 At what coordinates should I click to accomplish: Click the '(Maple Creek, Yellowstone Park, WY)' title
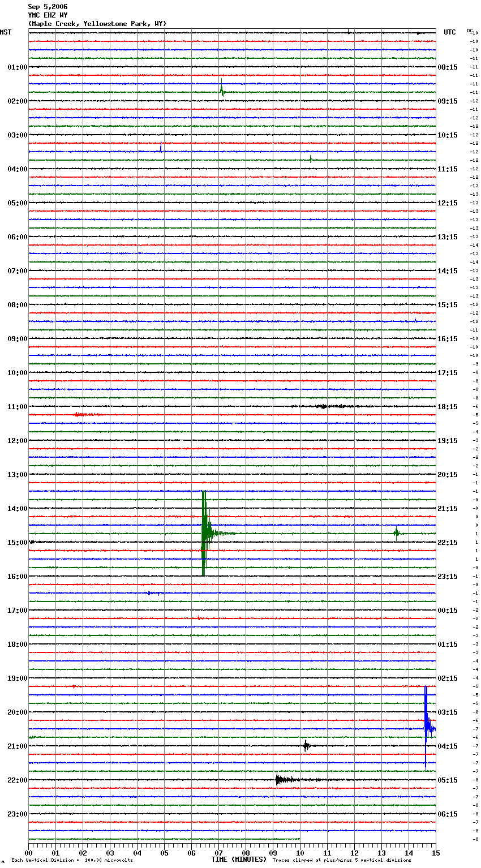point(97,24)
